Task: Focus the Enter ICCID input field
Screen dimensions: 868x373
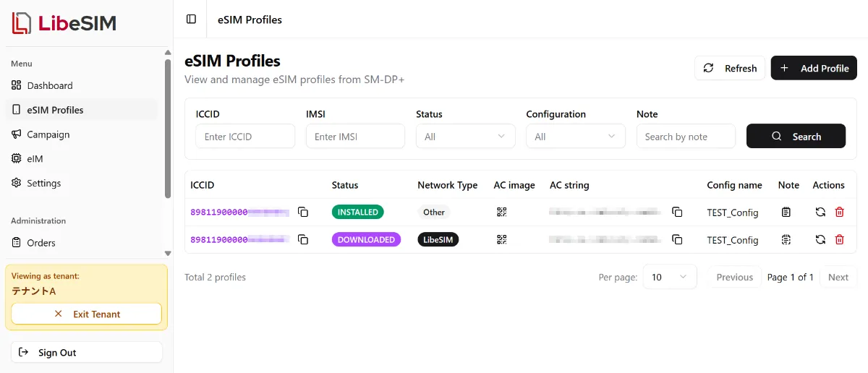Action: 245,137
